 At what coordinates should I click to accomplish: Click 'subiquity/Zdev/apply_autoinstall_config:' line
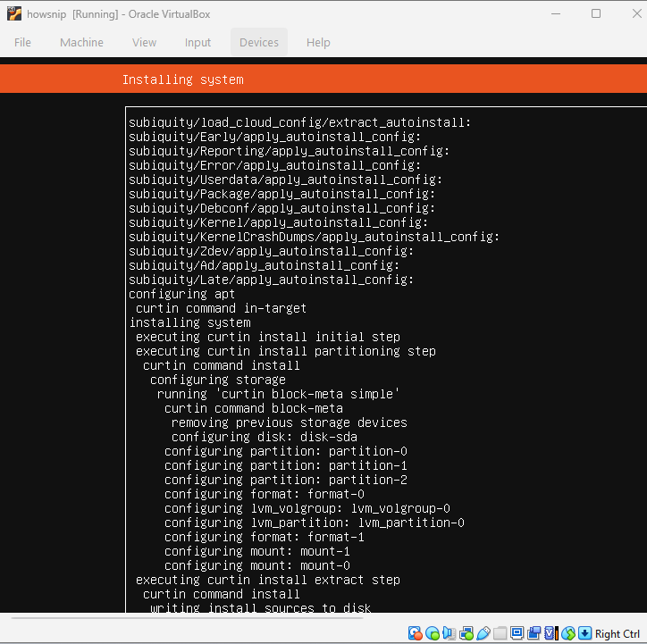coord(271,251)
